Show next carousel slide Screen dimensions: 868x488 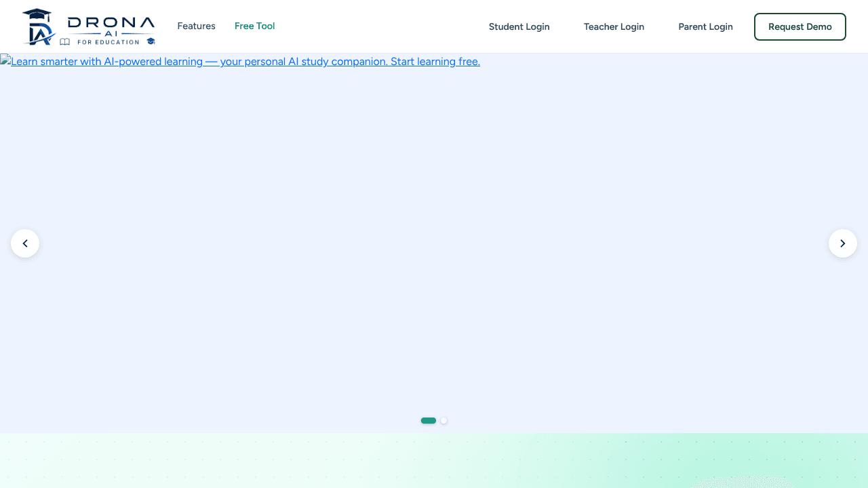(x=843, y=243)
